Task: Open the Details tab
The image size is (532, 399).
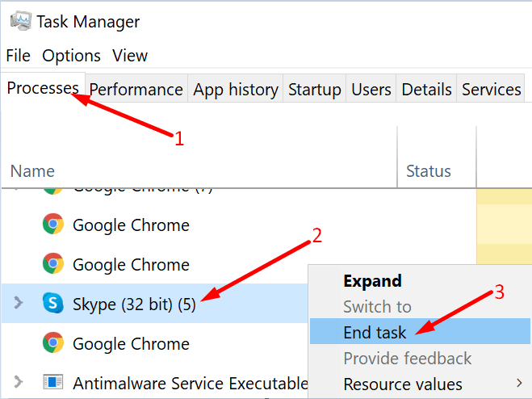Action: pyautogui.click(x=427, y=90)
